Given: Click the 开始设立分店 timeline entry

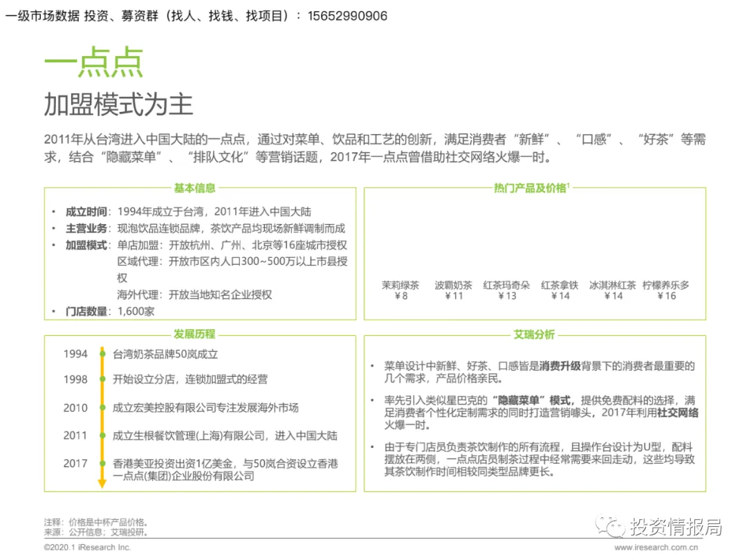Looking at the screenshot, I should pyautogui.click(x=190, y=380).
